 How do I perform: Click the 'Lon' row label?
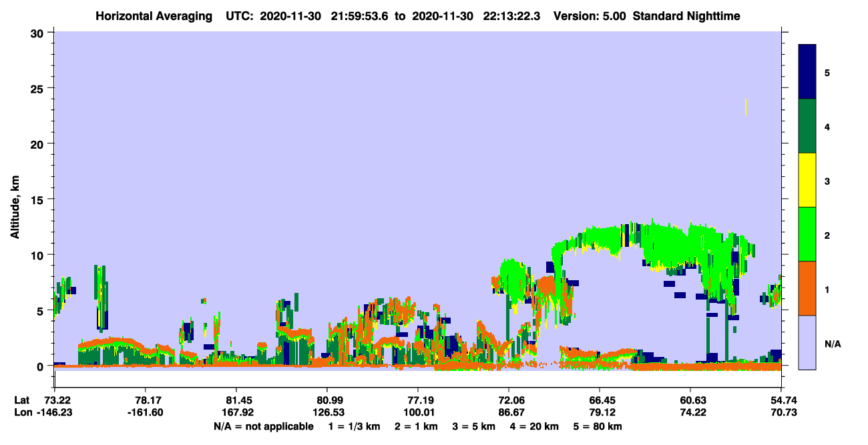23,412
